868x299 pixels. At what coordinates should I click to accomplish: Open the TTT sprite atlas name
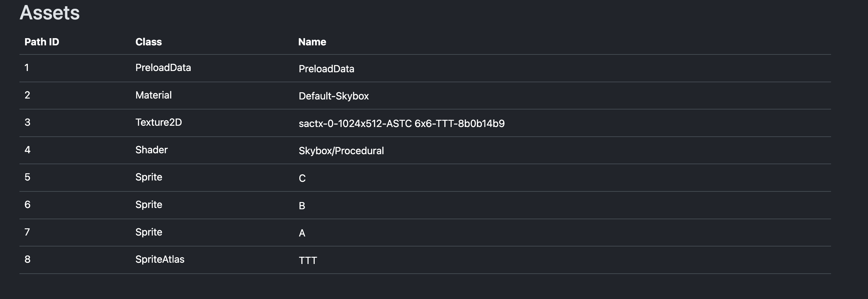coord(307,260)
